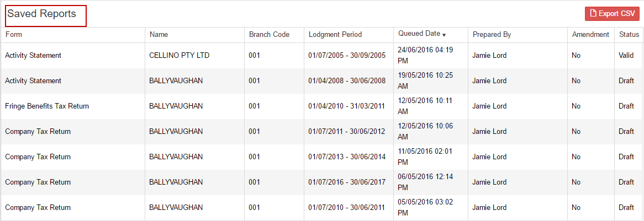Select the BALLYVAUGHAN Activity Statement row
This screenshot has height=221, width=644.
322,81
